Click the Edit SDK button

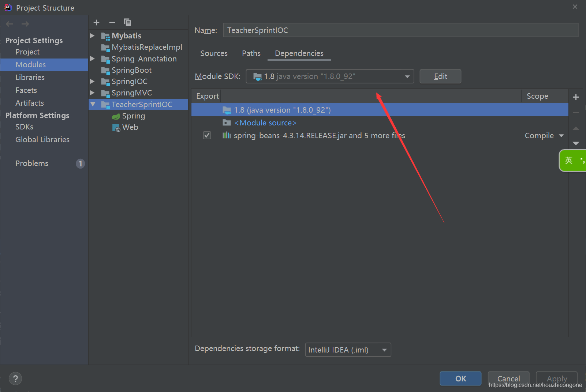click(x=440, y=76)
